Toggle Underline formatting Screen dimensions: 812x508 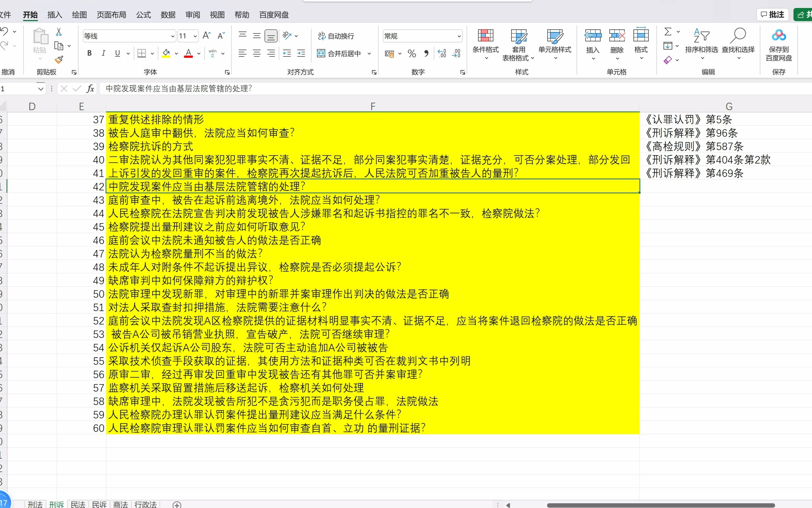coord(117,53)
